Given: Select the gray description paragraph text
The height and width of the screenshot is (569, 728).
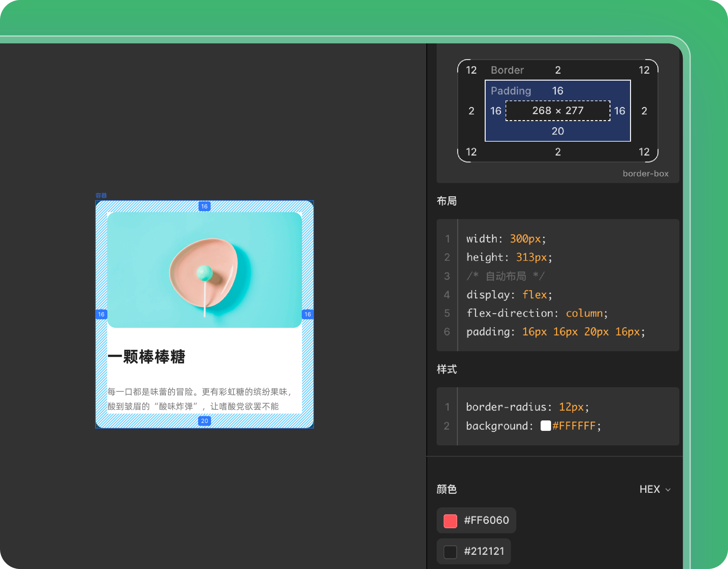Looking at the screenshot, I should tap(199, 399).
